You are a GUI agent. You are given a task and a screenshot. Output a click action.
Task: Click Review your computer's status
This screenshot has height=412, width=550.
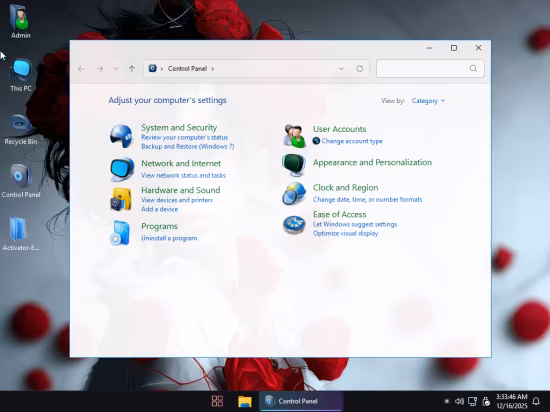pyautogui.click(x=185, y=137)
